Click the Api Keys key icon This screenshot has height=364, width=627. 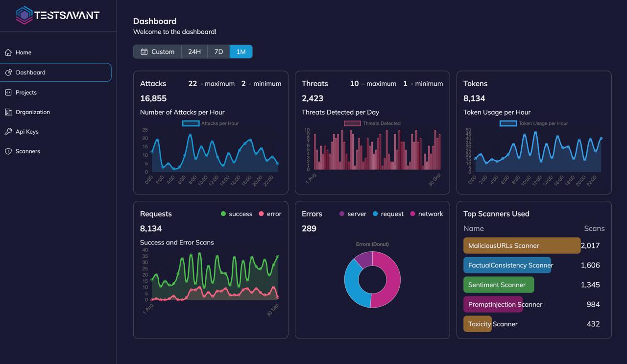pos(8,132)
